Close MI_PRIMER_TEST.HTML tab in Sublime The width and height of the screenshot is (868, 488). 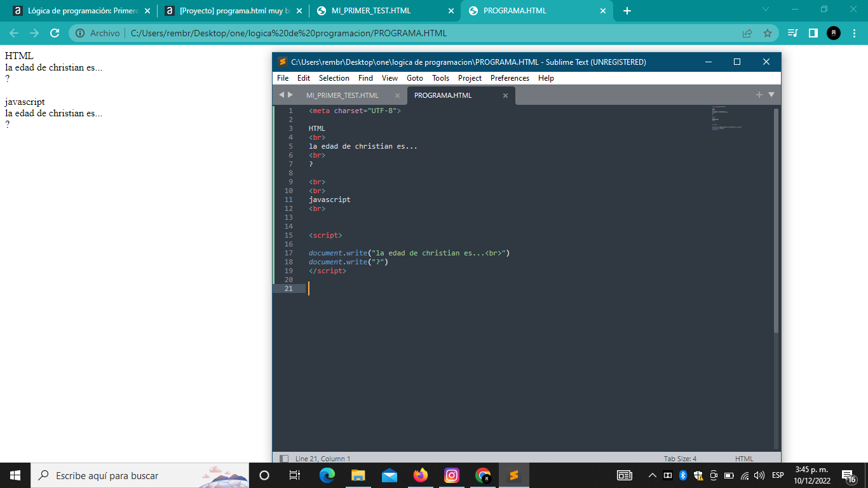point(397,96)
